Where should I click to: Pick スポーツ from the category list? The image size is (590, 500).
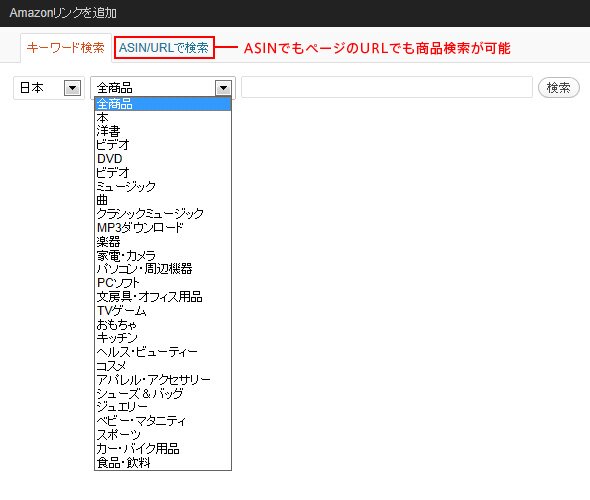point(163,435)
